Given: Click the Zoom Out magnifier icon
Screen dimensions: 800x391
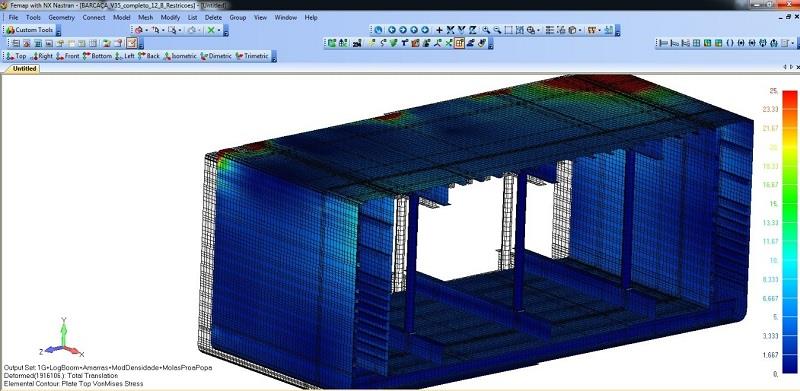Looking at the screenshot, I should 497,30.
